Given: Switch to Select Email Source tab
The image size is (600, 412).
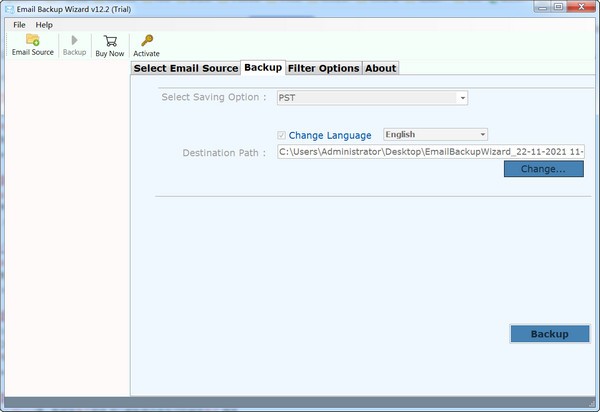Looking at the screenshot, I should tap(186, 68).
